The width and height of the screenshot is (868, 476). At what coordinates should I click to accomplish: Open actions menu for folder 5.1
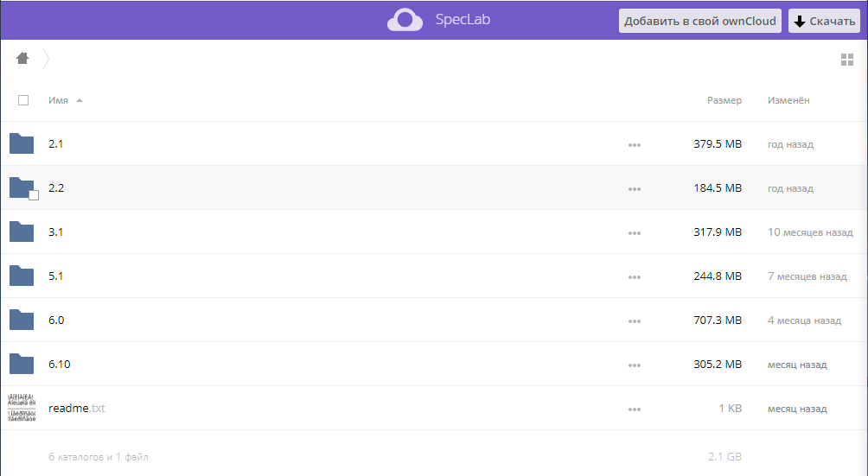(635, 277)
